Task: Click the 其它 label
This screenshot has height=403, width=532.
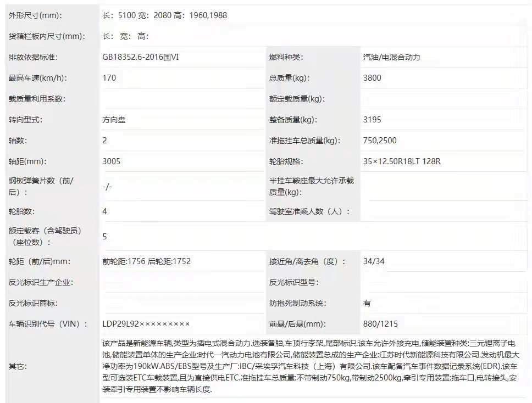Action: point(18,366)
